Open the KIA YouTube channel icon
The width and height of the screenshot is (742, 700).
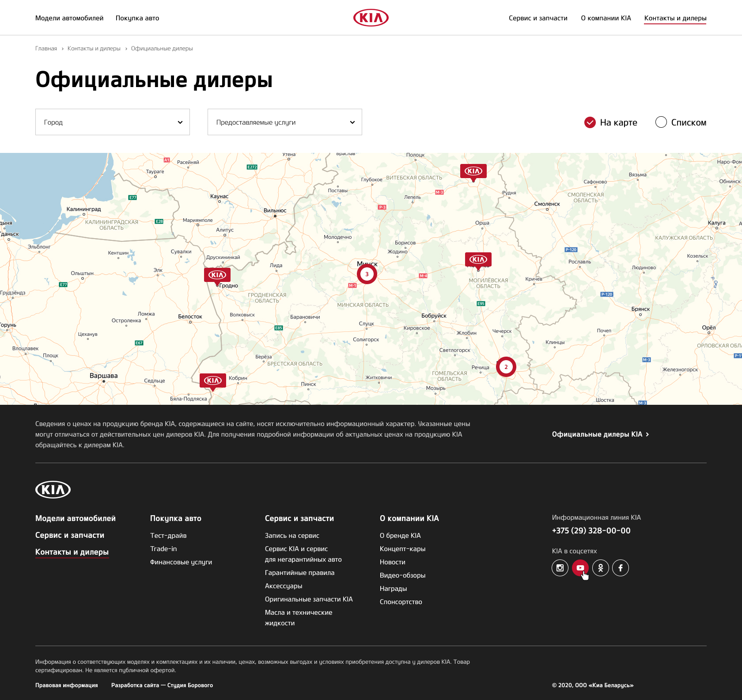580,568
